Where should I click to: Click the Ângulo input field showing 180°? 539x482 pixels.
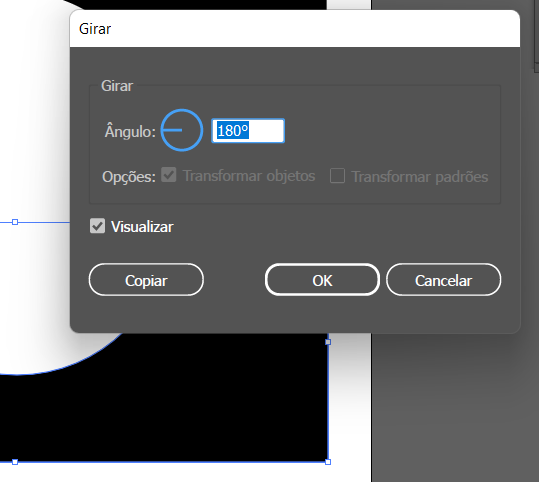[248, 131]
